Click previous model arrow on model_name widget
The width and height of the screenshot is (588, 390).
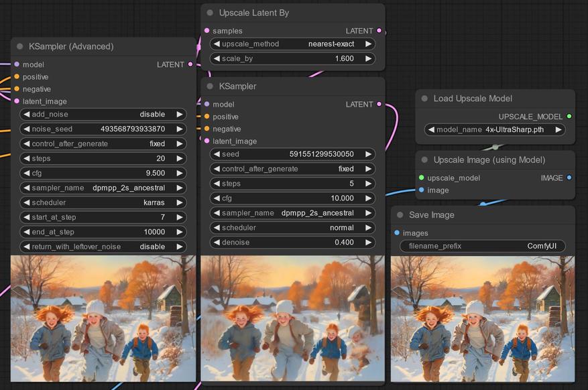point(431,129)
